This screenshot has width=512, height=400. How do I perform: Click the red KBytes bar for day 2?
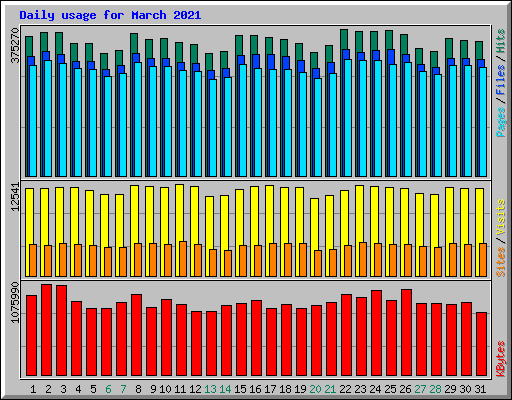[47, 330]
